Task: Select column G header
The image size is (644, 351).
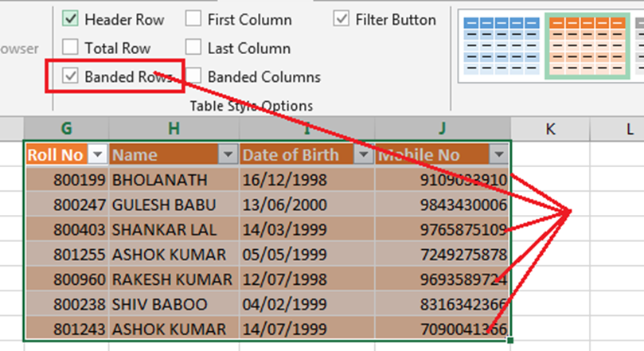Action: pos(66,128)
